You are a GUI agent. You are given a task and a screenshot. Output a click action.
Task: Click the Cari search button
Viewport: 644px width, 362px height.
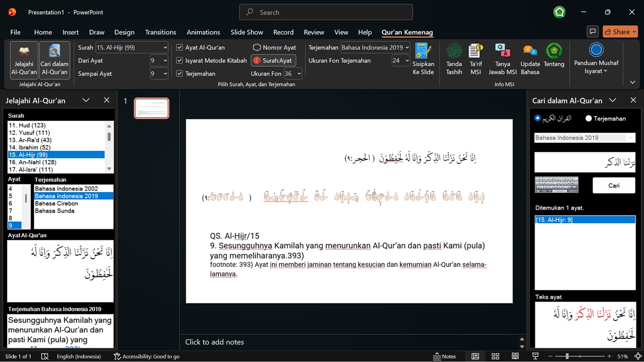[x=614, y=185]
